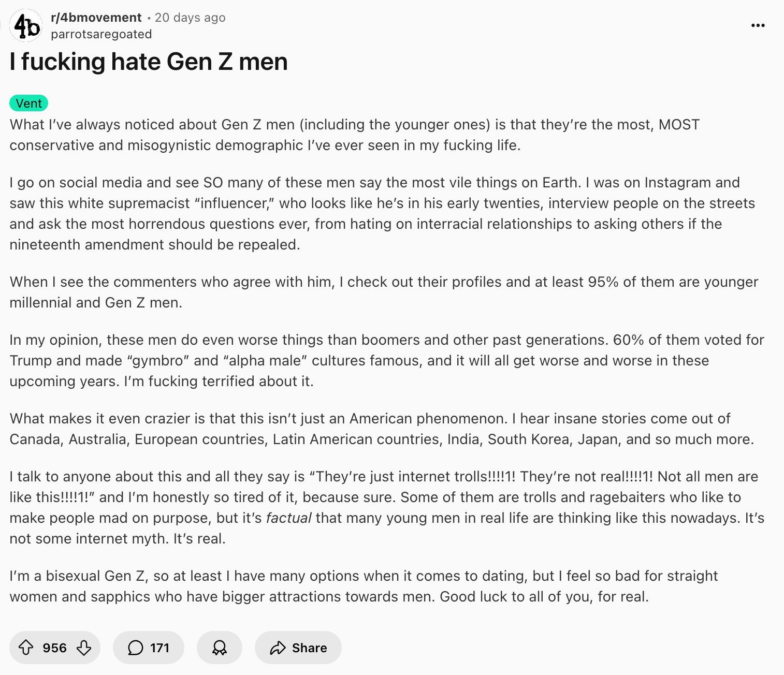The image size is (784, 675).
Task: Open parrotsaregoated's user profile
Action: point(101,34)
